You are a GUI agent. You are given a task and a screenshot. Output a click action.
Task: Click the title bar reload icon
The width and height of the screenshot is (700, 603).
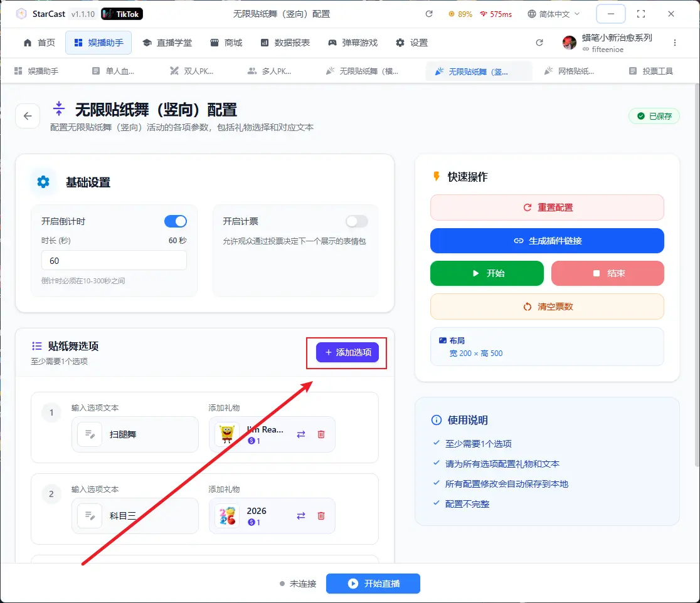coord(429,14)
